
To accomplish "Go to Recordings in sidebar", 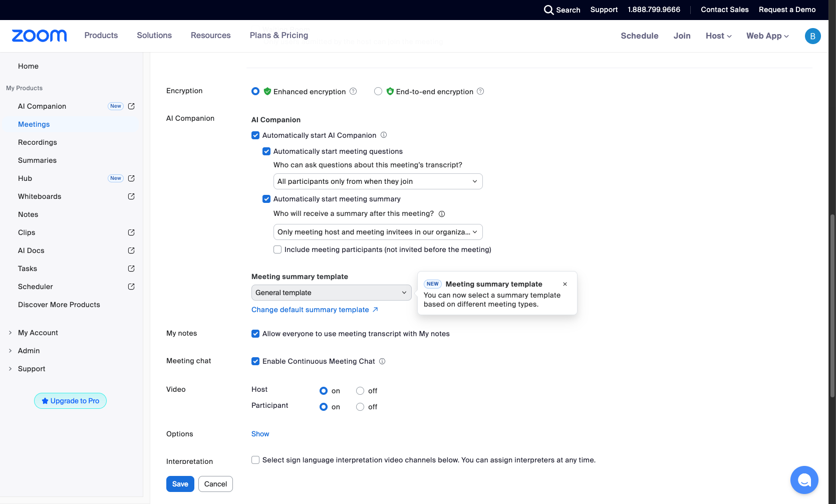I will (38, 142).
